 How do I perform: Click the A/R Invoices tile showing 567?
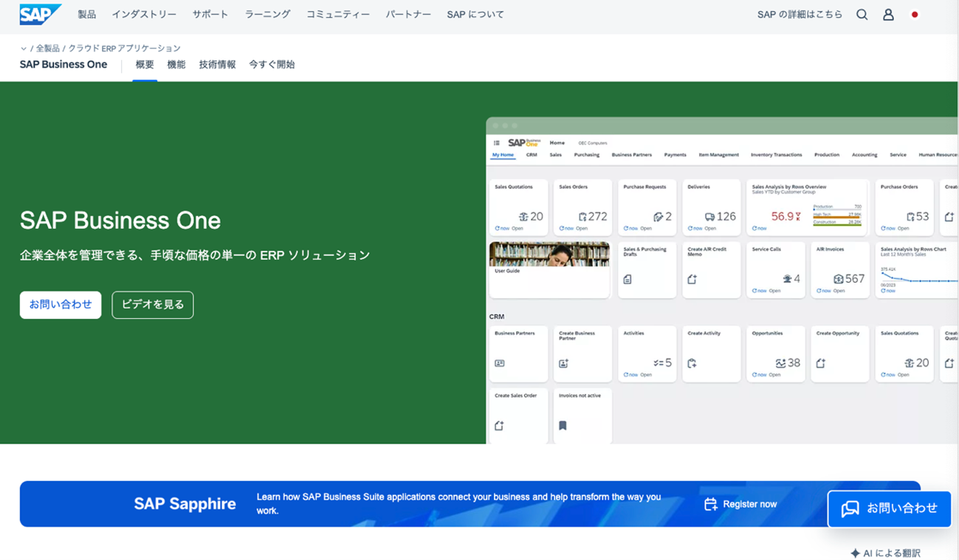coord(840,270)
